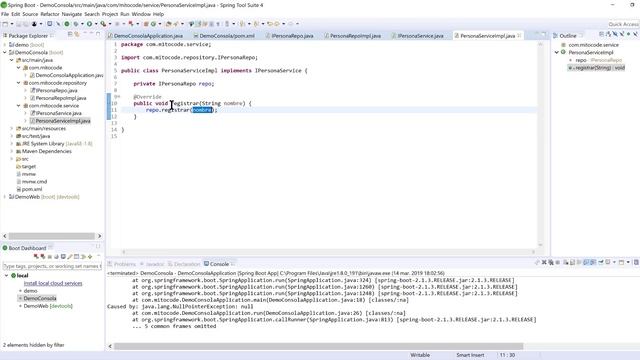Click the Quick Access search box
640x360 pixels.
(624, 24)
